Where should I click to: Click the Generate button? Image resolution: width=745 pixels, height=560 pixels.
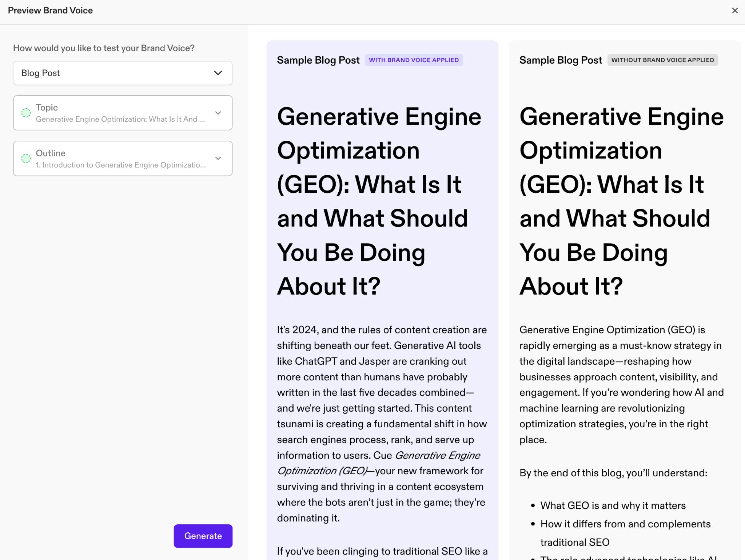click(203, 536)
